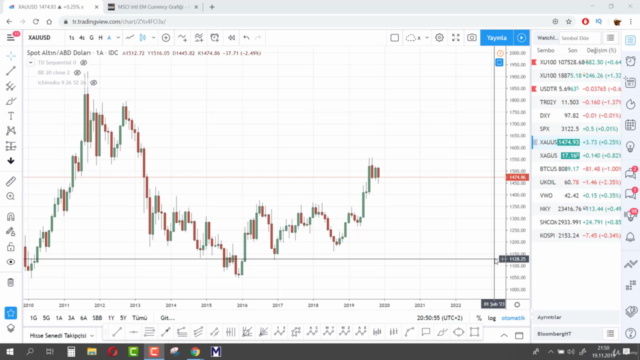
Task: Open the object tree layers icon
Action: [11, 328]
